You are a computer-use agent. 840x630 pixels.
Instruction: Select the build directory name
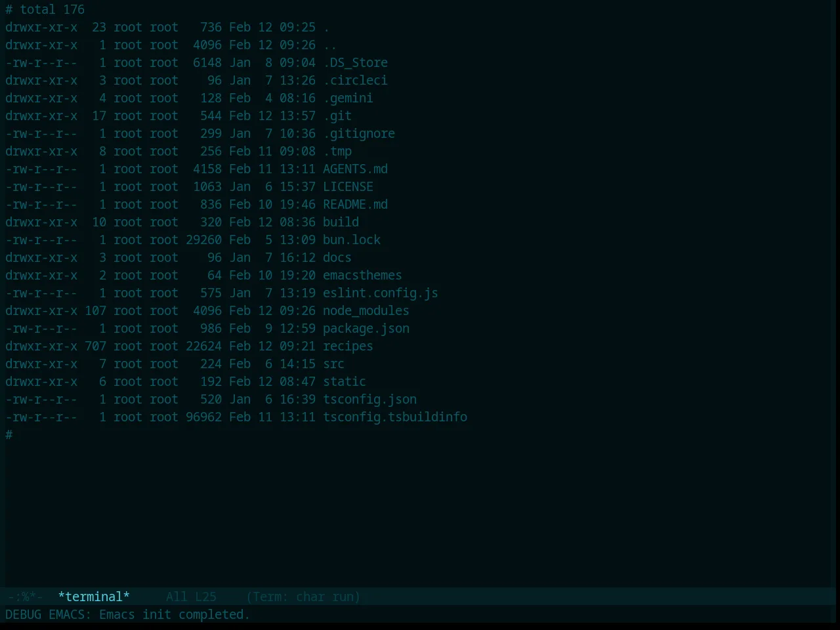click(341, 222)
